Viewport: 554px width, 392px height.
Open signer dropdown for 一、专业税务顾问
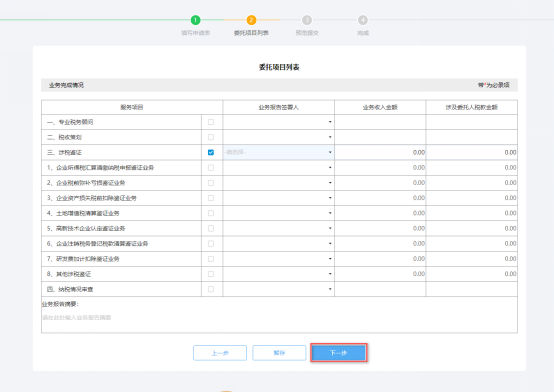click(278, 122)
